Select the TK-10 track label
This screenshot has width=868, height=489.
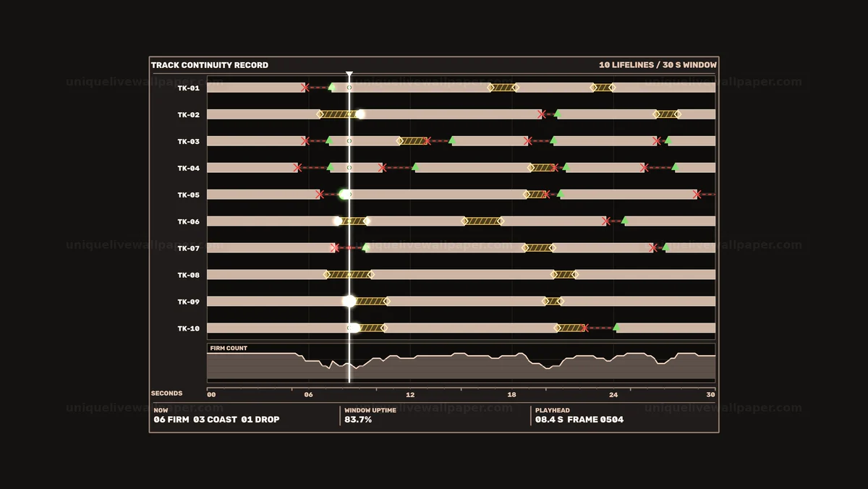pyautogui.click(x=189, y=329)
